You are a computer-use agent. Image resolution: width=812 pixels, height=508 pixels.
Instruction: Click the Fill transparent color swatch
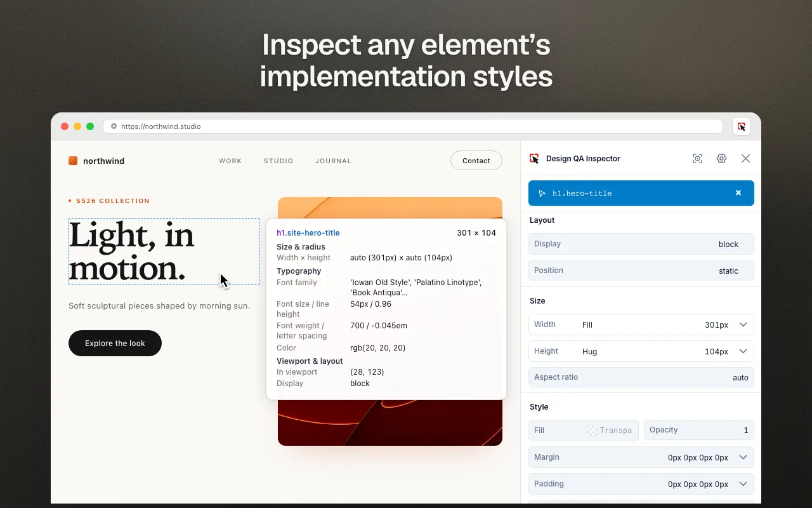coord(592,431)
